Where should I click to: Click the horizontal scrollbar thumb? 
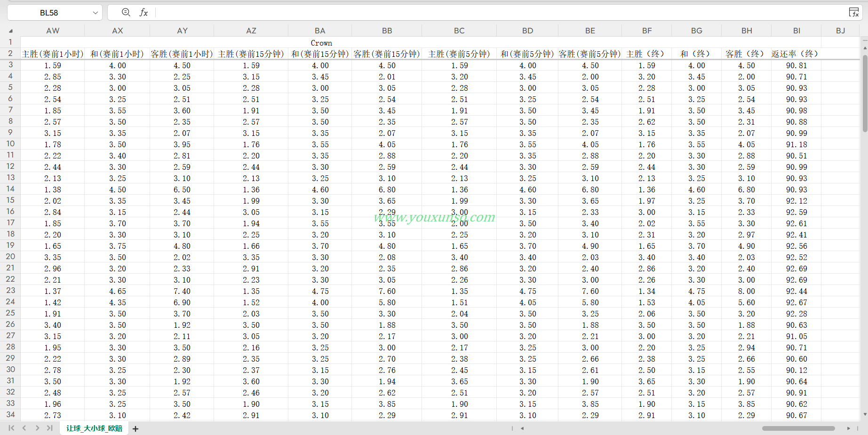(x=798, y=428)
